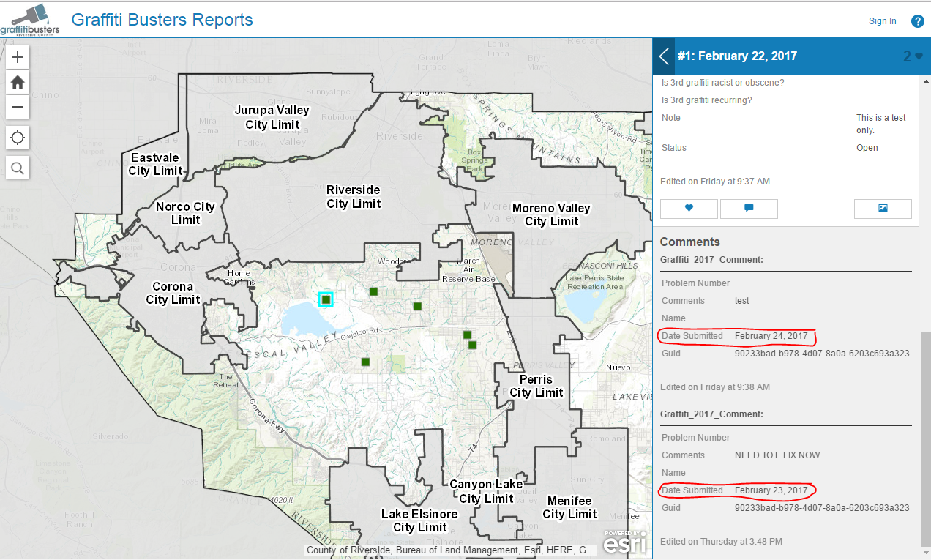Click the 'This is a test only' note
The image size is (931, 560).
pyautogui.click(x=881, y=124)
